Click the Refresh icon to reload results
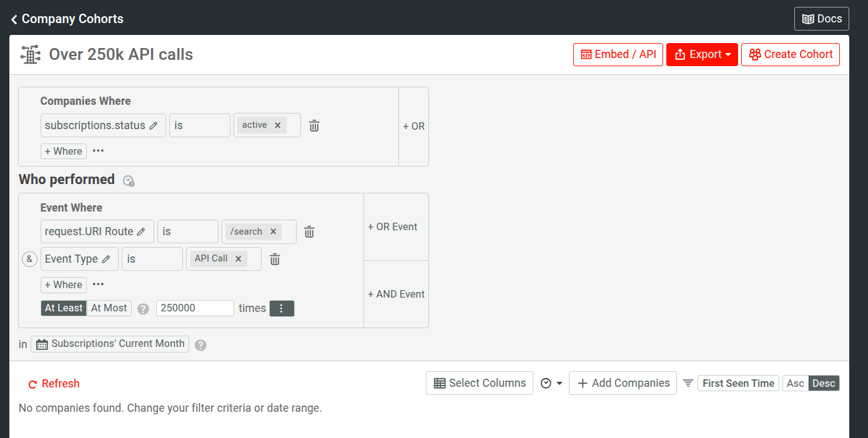Screen dimensions: 868x438 click(x=32, y=383)
